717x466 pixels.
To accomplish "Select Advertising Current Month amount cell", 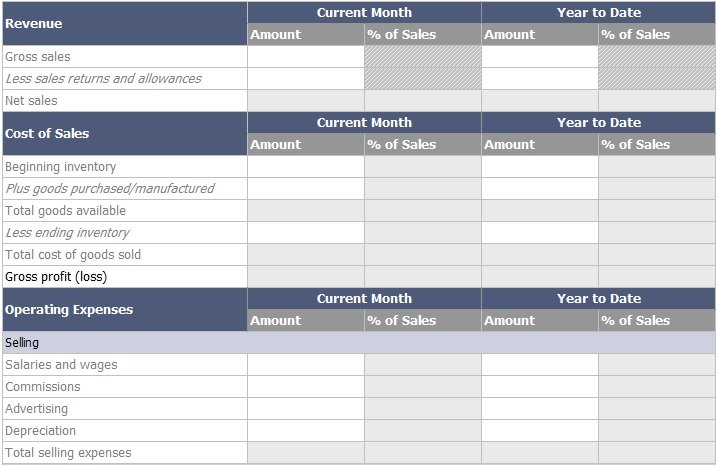I will 305,408.
